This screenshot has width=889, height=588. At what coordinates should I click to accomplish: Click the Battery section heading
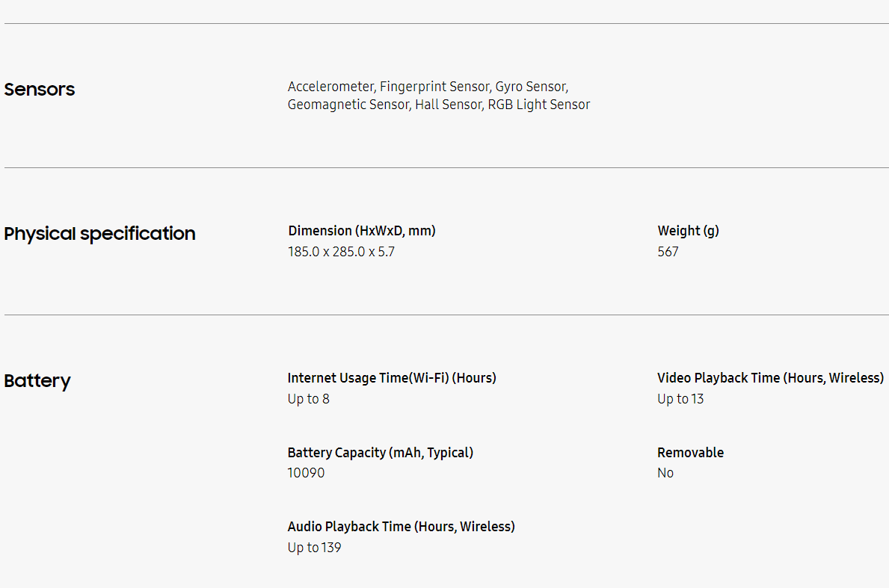coord(37,381)
